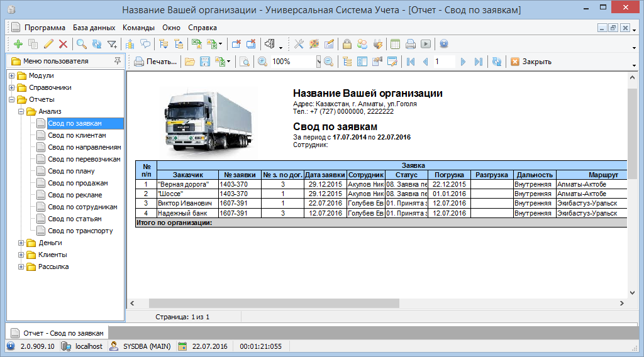The height and width of the screenshot is (357, 644).
Task: Open the zoom percentage dropdown
Action: (318, 62)
